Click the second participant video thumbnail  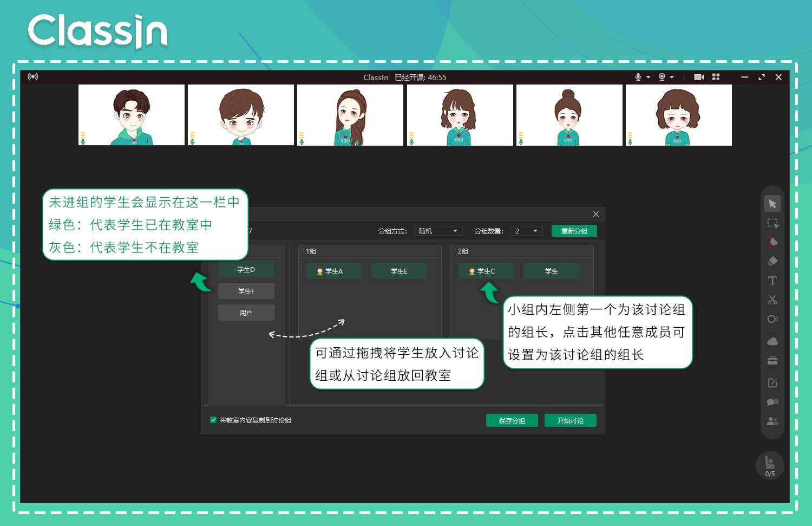pyautogui.click(x=241, y=115)
